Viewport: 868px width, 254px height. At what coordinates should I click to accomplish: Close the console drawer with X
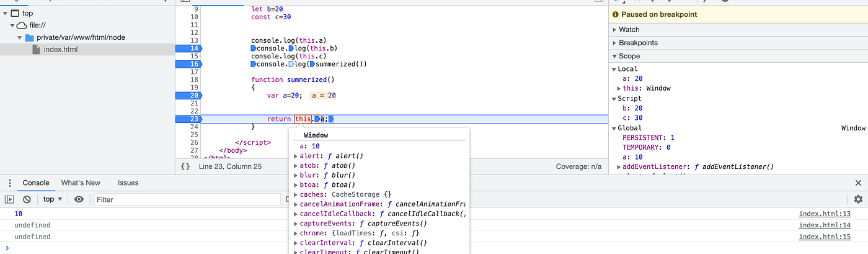click(858, 183)
